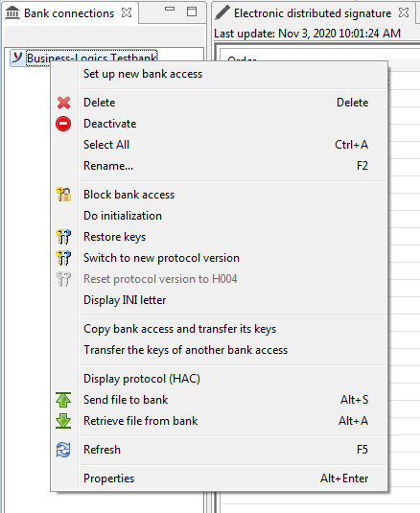Image resolution: width=420 pixels, height=513 pixels.
Task: Click the red X Delete icon
Action: [x=63, y=103]
